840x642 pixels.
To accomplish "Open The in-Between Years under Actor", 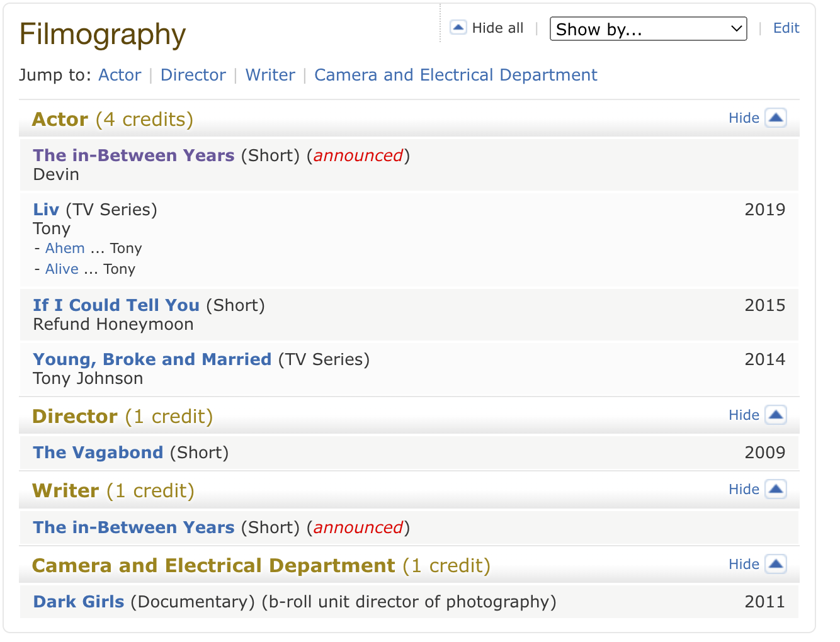I will click(x=133, y=155).
